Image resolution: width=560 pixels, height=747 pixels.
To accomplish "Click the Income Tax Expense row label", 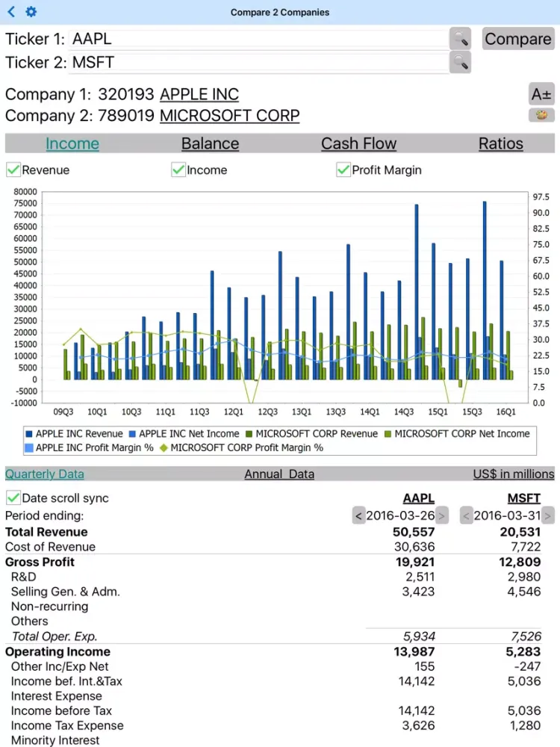I will pos(67,725).
